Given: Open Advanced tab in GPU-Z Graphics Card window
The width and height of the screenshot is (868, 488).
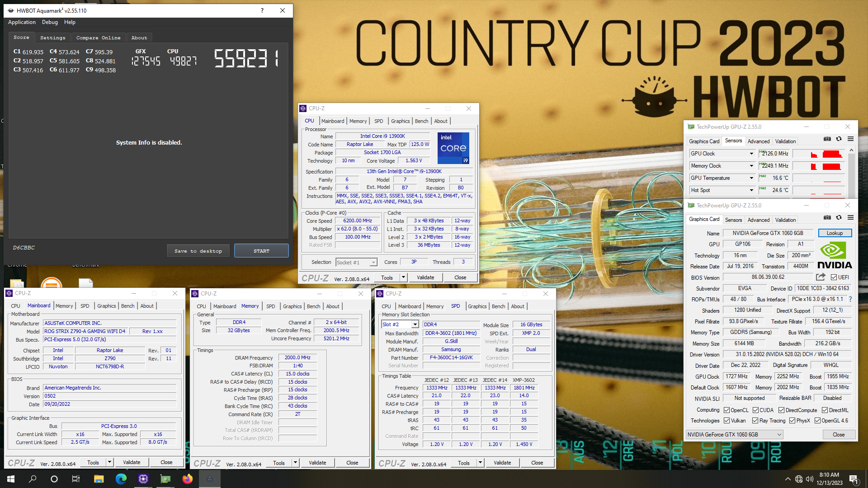Looking at the screenshot, I should click(759, 220).
